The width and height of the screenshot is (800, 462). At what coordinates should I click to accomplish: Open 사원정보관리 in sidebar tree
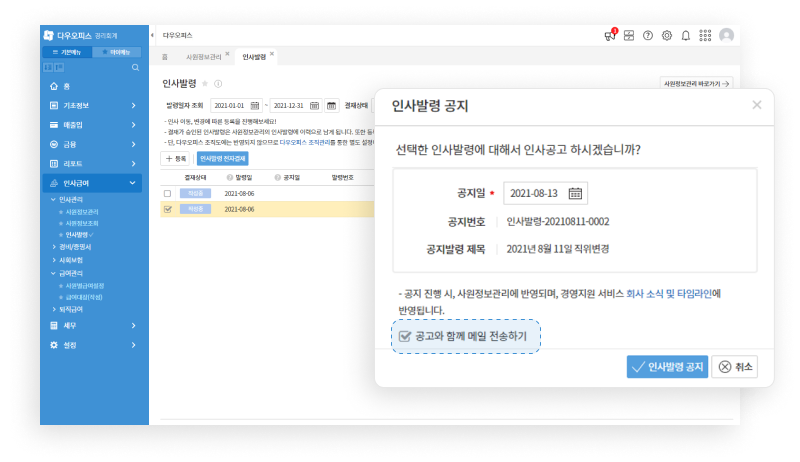82,212
